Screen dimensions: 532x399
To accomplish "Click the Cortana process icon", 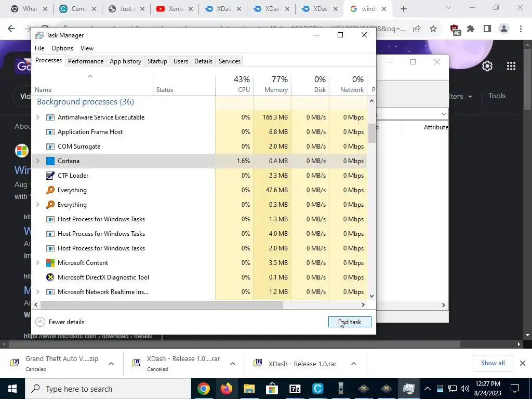I will click(50, 161).
